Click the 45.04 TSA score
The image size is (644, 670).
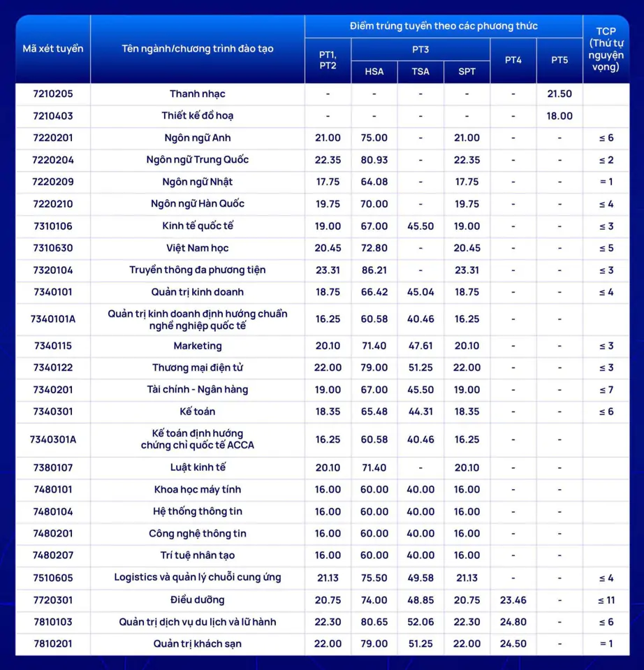[420, 292]
